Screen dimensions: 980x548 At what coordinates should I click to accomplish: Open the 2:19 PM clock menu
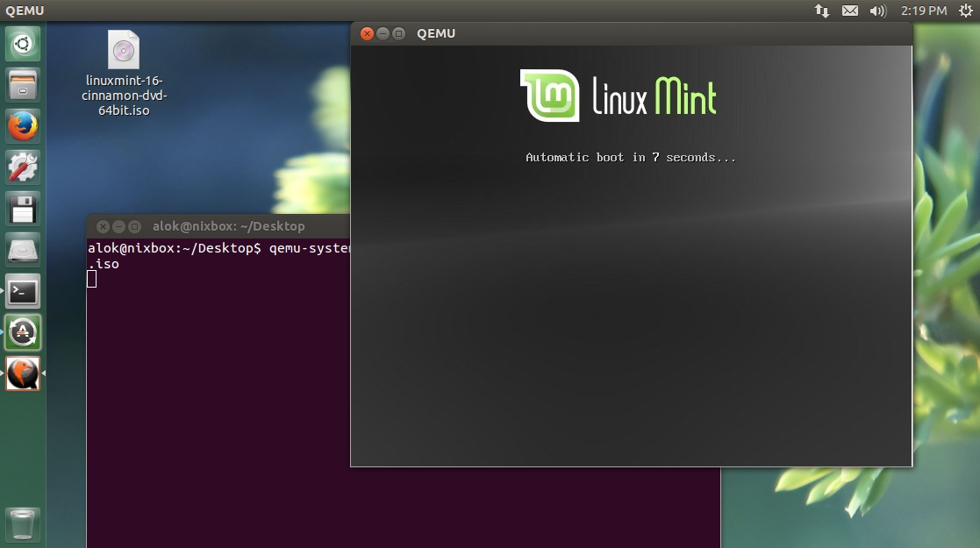[x=923, y=11]
